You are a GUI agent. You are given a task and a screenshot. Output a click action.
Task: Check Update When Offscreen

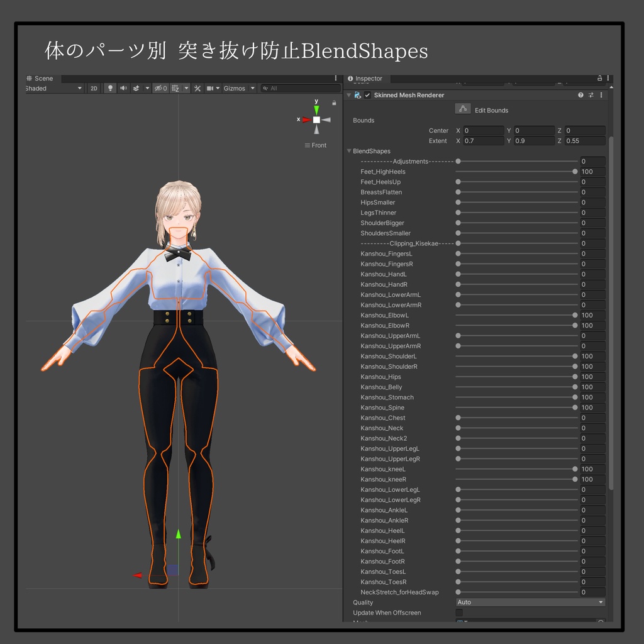[460, 613]
